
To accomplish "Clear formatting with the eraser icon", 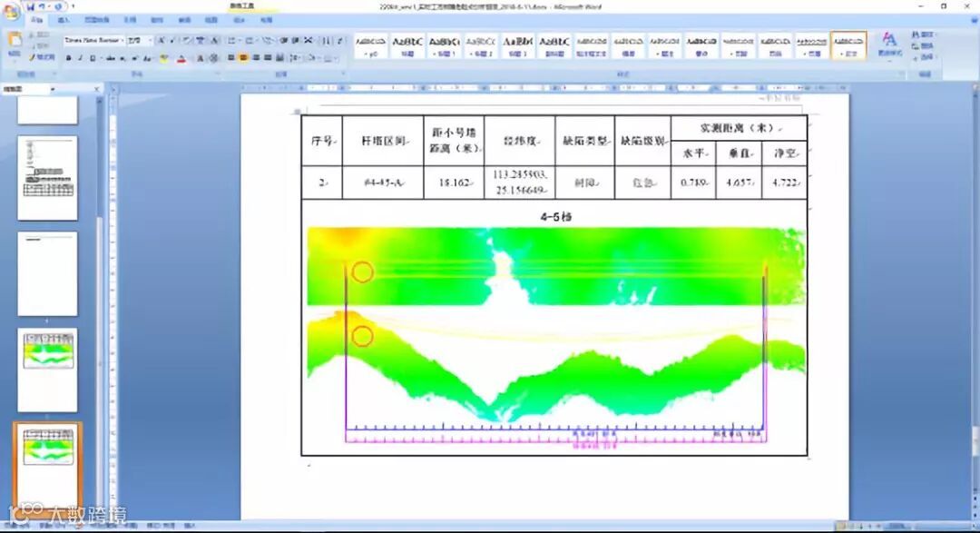I will click(186, 40).
